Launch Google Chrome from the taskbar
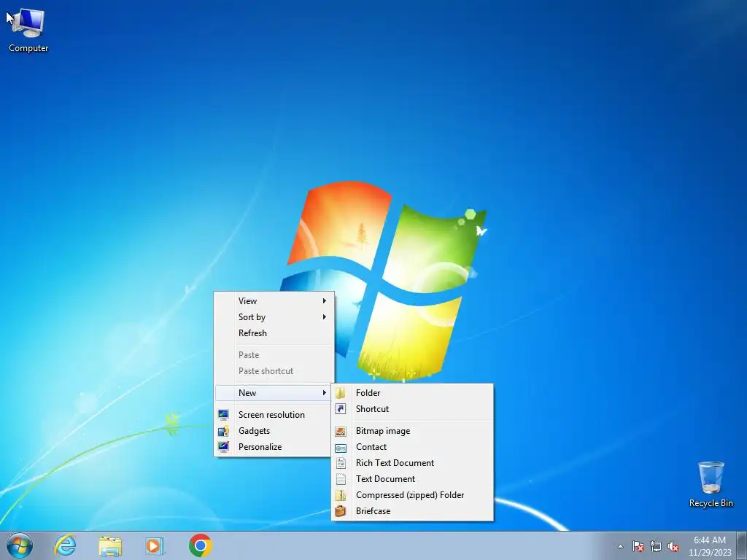The height and width of the screenshot is (560, 747). [201, 545]
